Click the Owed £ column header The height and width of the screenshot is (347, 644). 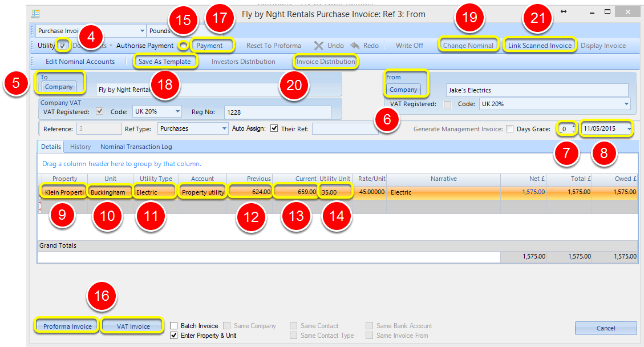point(614,179)
